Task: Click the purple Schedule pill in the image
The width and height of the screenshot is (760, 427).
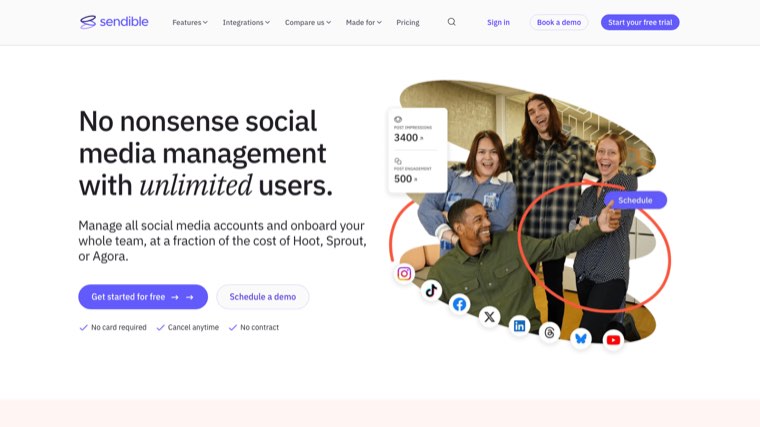Action: [635, 200]
